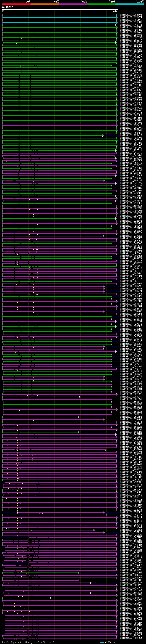The width and height of the screenshot is (146, 644).
Task: Click the cyan segment of the identity scale
Action: coord(130,4)
